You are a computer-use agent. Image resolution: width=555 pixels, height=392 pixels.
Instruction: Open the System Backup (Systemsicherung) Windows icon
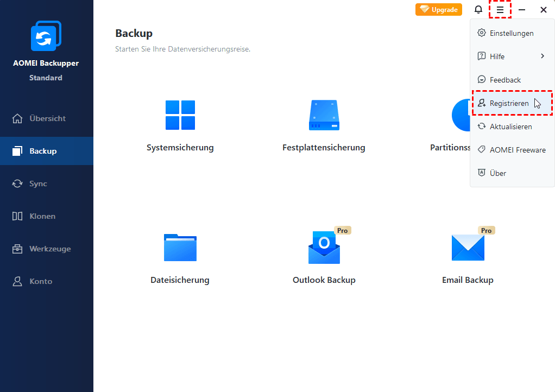pyautogui.click(x=180, y=115)
